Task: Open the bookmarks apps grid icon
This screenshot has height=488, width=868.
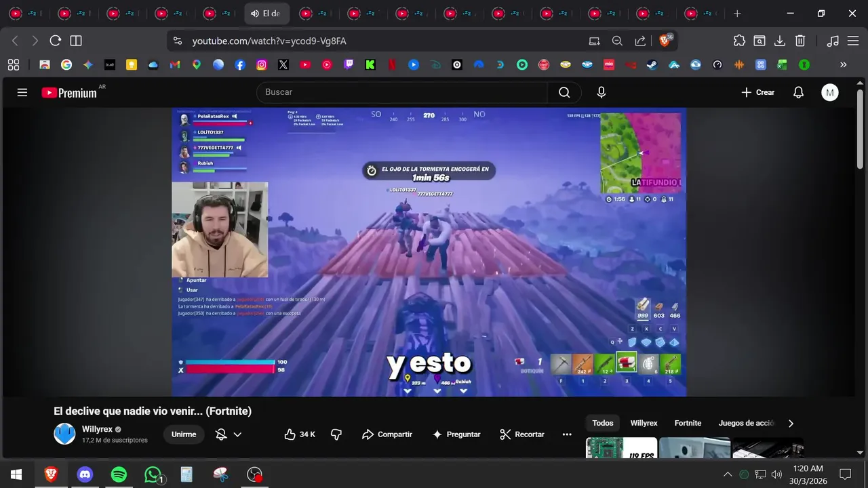Action: [14, 65]
